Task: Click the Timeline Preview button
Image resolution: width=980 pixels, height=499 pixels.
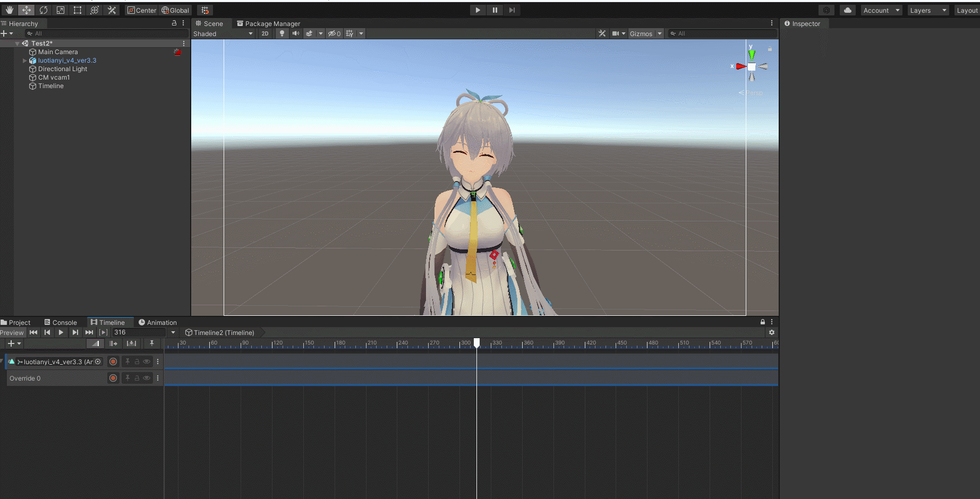Action: [x=12, y=332]
